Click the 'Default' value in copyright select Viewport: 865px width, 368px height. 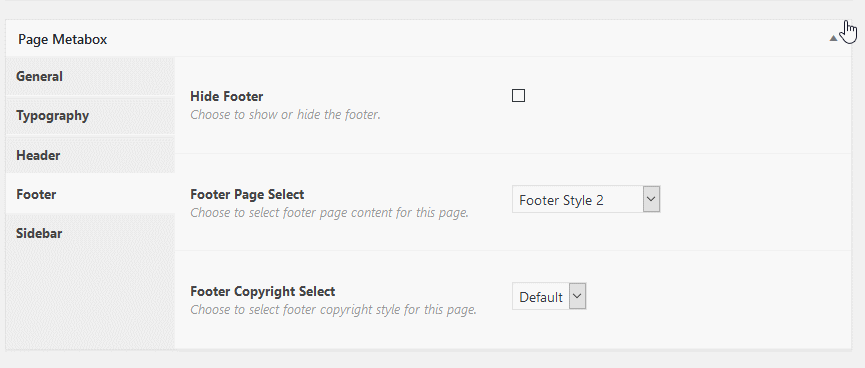point(541,297)
